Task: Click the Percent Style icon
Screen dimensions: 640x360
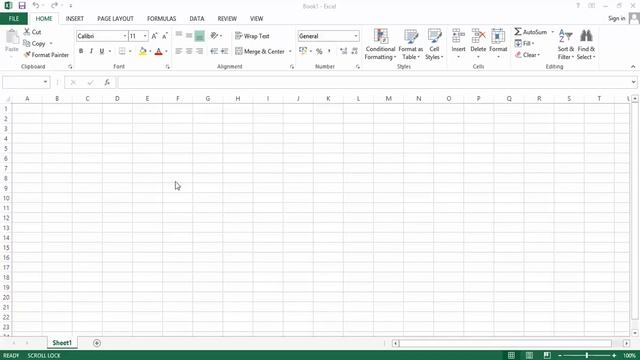Action: [319, 51]
